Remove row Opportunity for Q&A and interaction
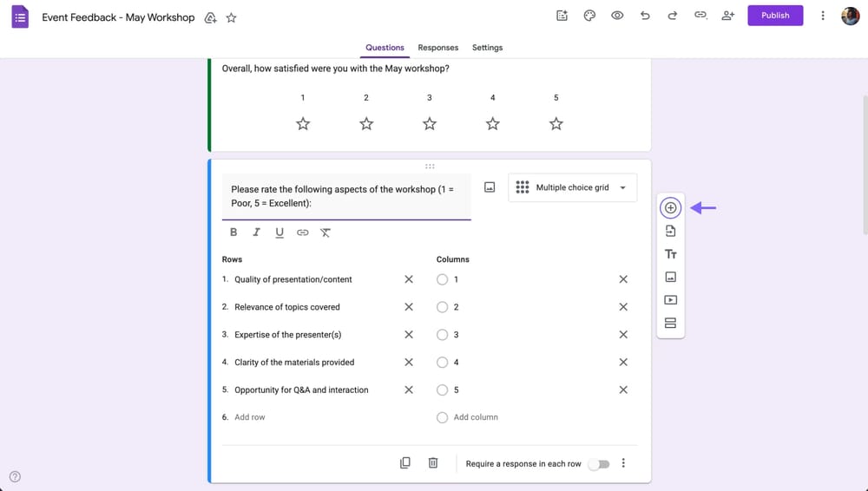868x491 pixels. click(x=409, y=390)
